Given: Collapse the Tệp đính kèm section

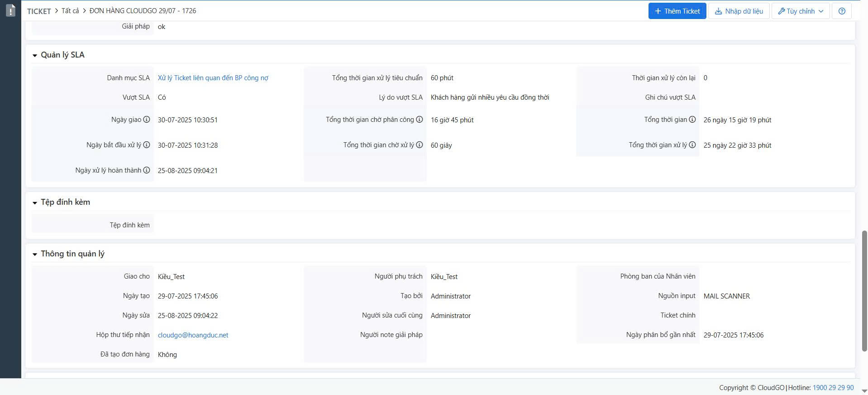Looking at the screenshot, I should pos(35,203).
